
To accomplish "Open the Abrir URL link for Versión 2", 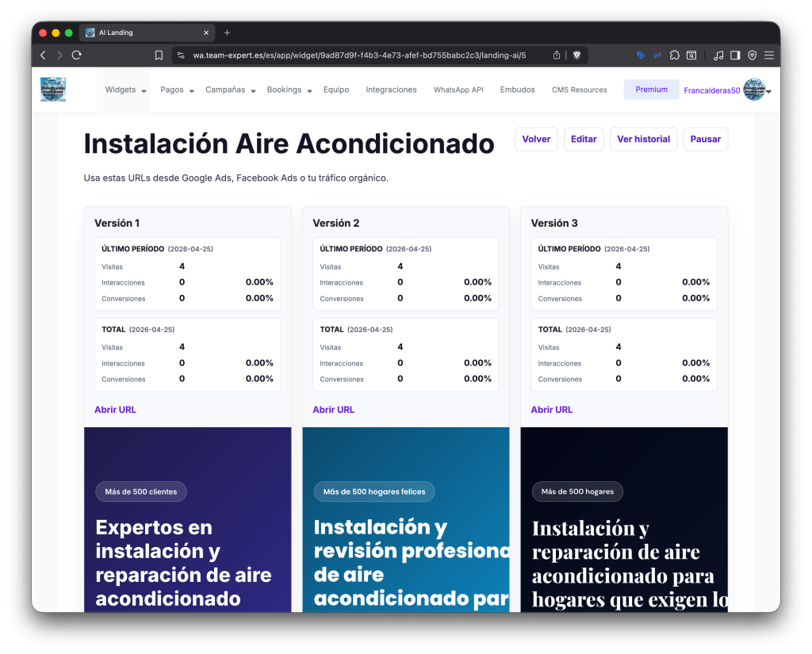I will 333,410.
